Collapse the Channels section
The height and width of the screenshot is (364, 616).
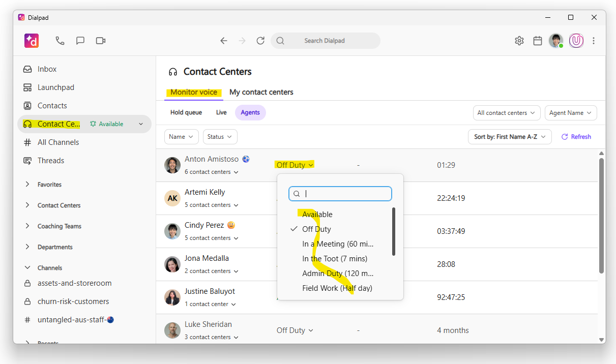click(x=50, y=268)
